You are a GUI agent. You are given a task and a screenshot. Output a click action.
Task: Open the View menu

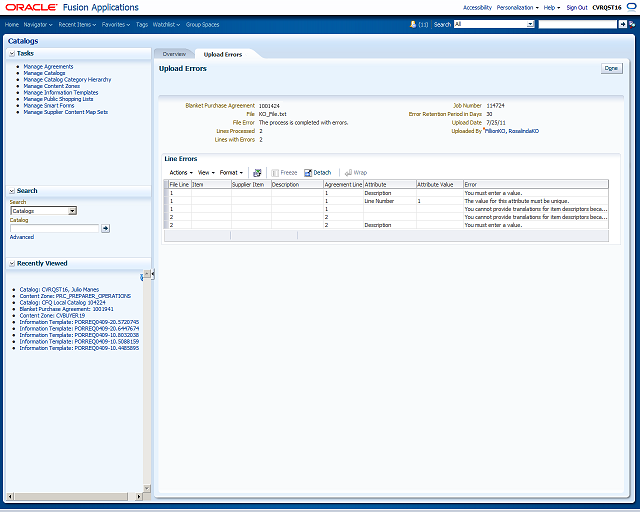pos(206,173)
